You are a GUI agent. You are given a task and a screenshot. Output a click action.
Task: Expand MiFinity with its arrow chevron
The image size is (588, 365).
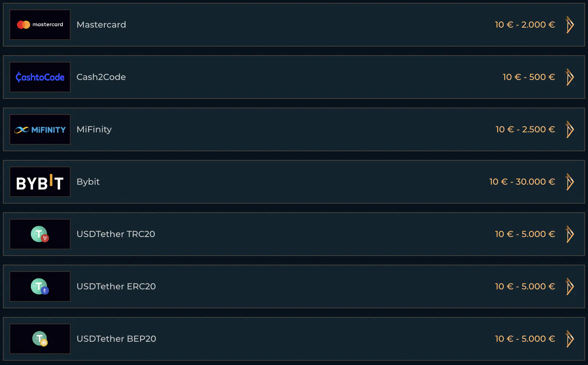(x=570, y=129)
